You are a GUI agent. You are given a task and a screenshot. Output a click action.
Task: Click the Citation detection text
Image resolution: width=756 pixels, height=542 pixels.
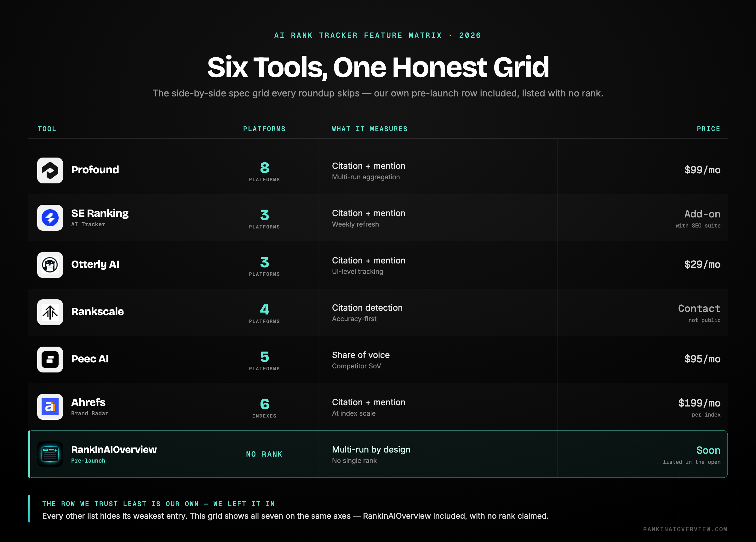coord(367,308)
